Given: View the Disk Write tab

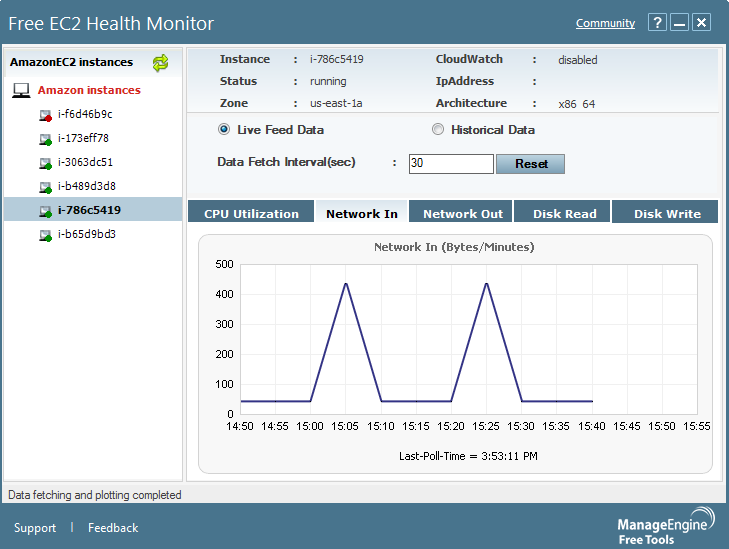Looking at the screenshot, I should click(665, 212).
